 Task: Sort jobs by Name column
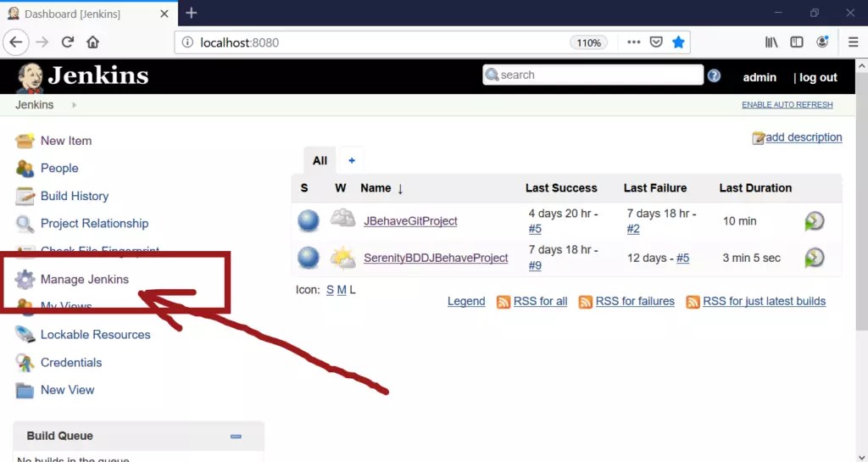click(x=381, y=188)
